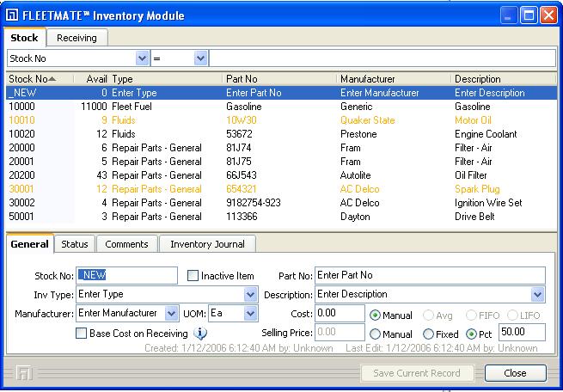Check the Inactive Item checkbox
Image resolution: width=563 pixels, height=392 pixels.
[x=193, y=276]
